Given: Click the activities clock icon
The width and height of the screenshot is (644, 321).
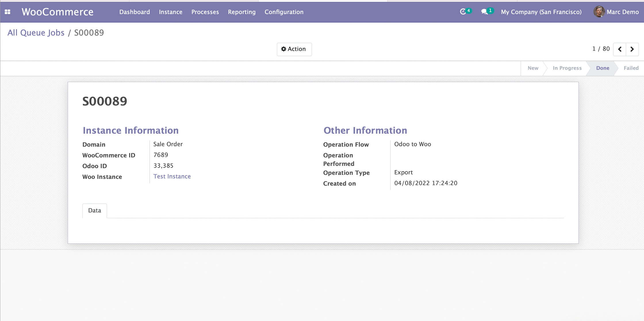Looking at the screenshot, I should [x=463, y=12].
